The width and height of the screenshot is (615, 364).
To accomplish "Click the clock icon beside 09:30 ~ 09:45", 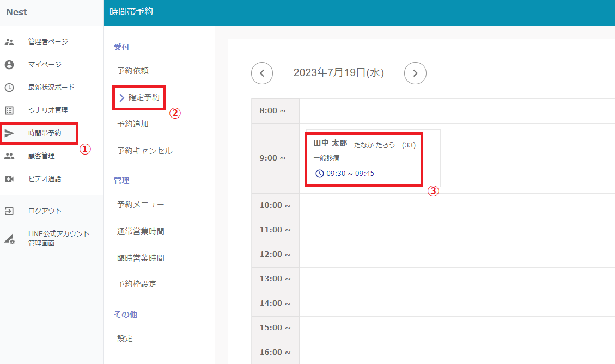I will (x=320, y=173).
